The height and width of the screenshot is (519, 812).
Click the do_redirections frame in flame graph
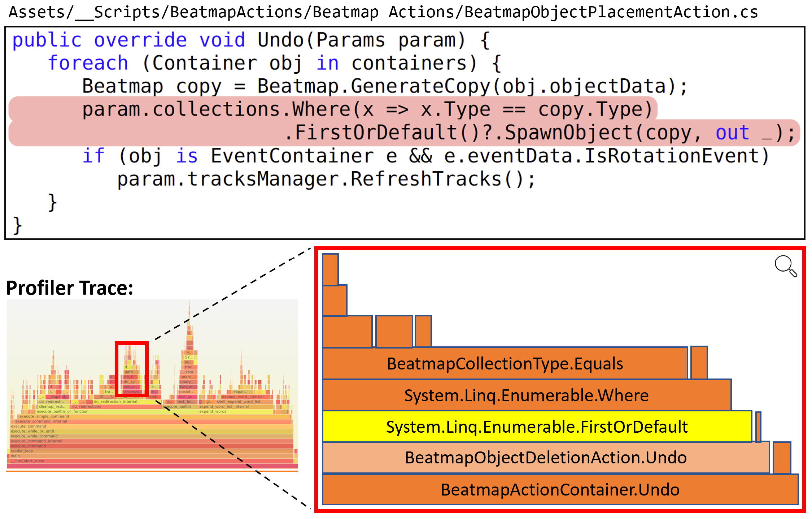[x=87, y=407]
